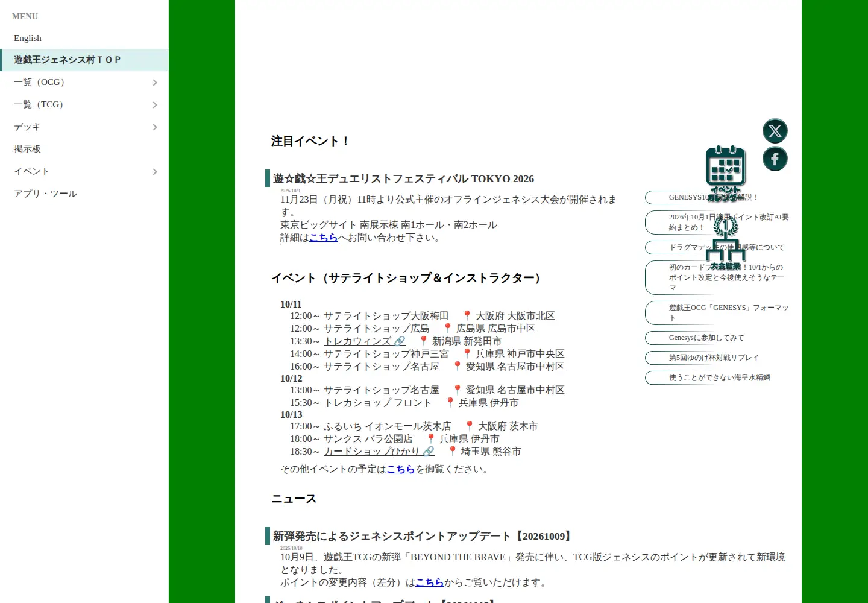Image resolution: width=868 pixels, height=603 pixels.
Task: Click news heading 新弾発売によるジェネシスポイントアップデート
Action: point(423,536)
